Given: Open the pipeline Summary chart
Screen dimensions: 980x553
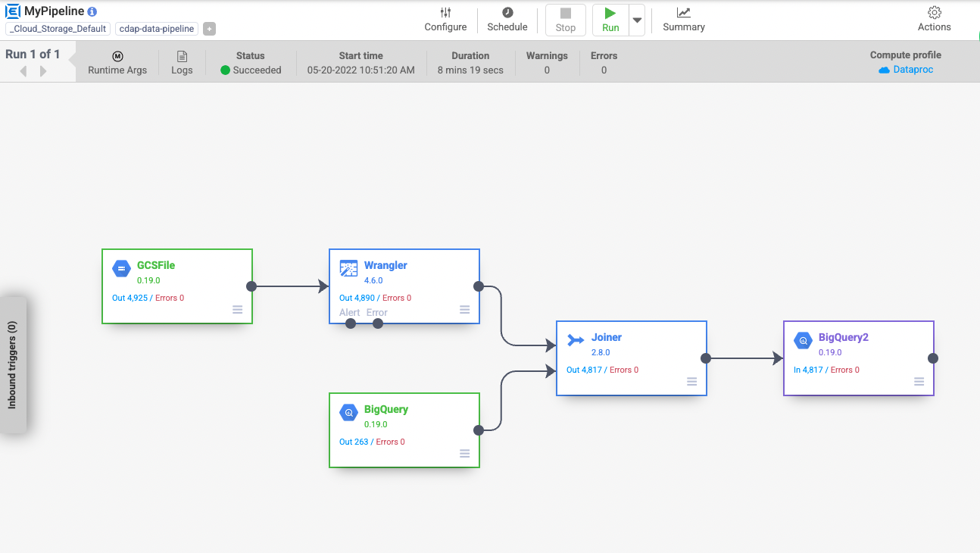Looking at the screenshot, I should coord(684,20).
